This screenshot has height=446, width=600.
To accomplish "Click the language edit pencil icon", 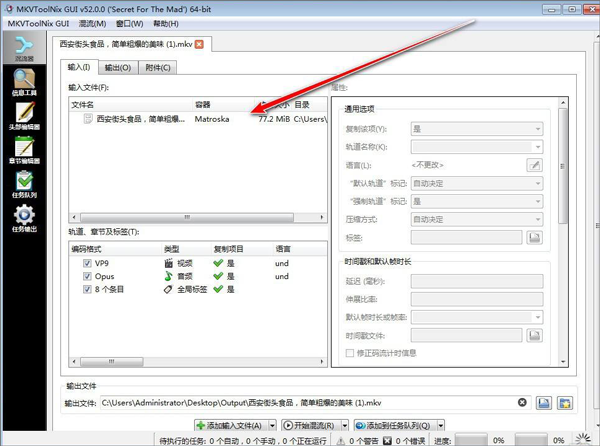I will [x=534, y=165].
